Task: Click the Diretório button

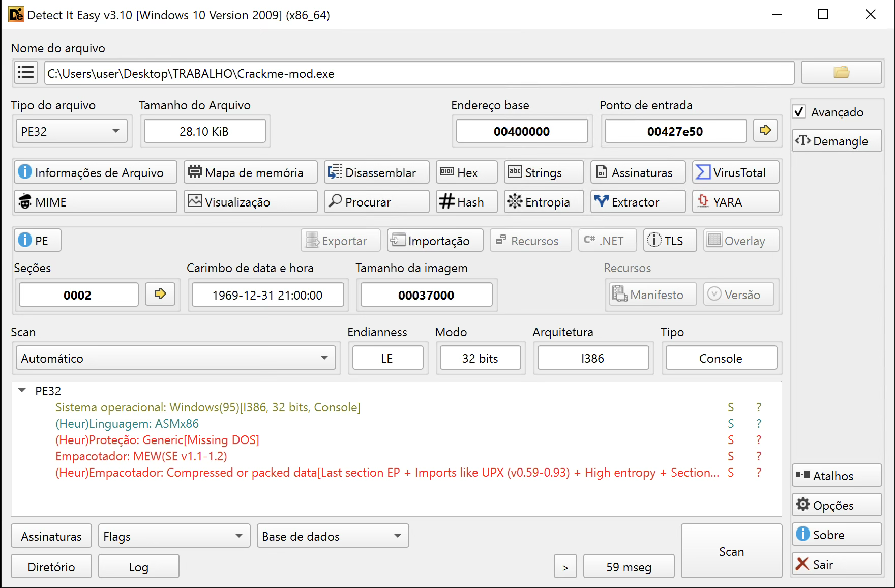Action: [x=51, y=567]
